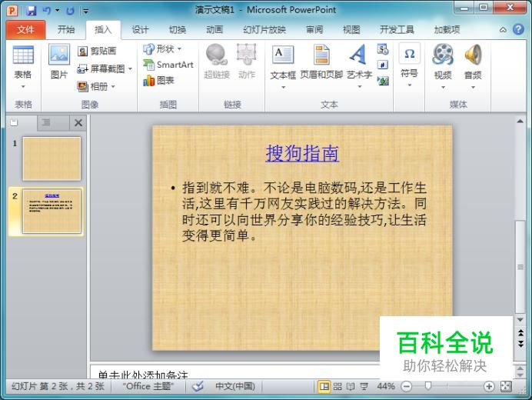The width and height of the screenshot is (532, 400).
Task: Switch to Reading view
Action: [351, 386]
